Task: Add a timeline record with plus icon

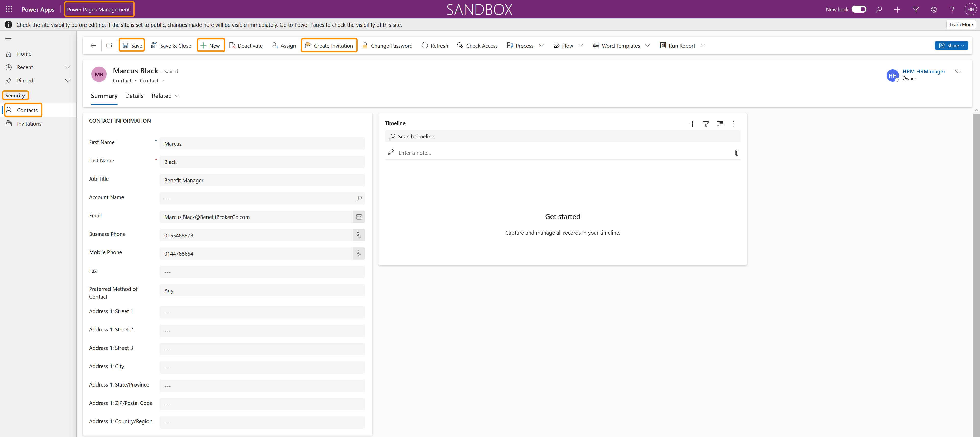Action: [x=692, y=124]
